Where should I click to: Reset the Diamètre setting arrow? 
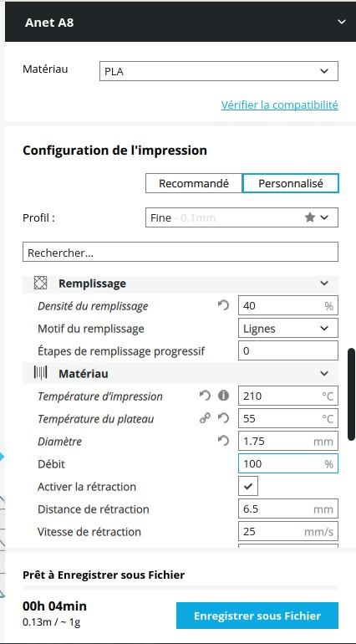pyautogui.click(x=223, y=441)
